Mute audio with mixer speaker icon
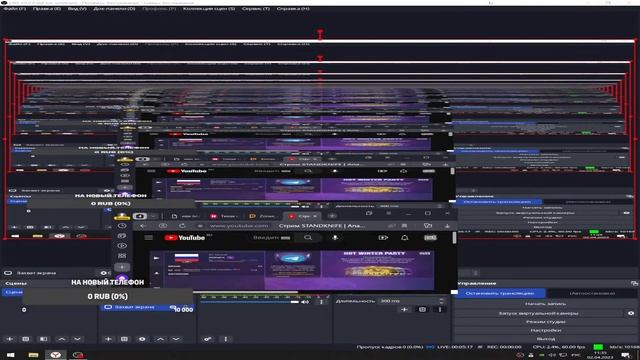Image resolution: width=640 pixels, height=360 pixels. [x=305, y=302]
